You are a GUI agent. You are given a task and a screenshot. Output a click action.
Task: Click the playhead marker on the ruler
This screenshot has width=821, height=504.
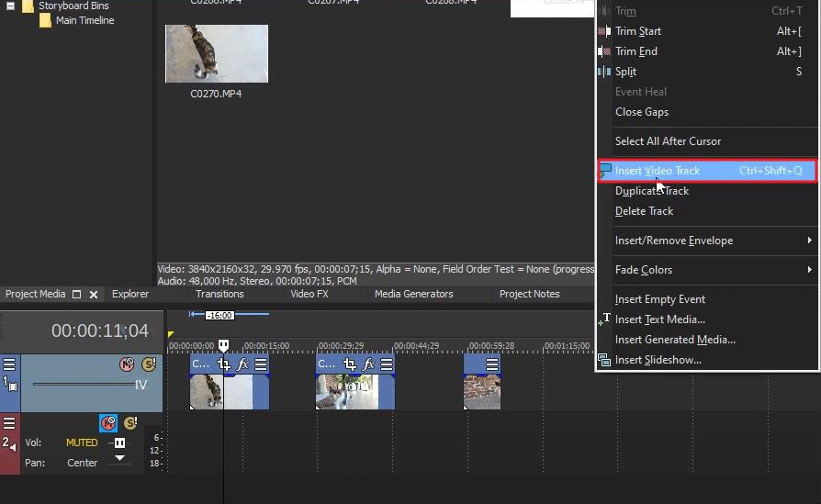click(x=223, y=345)
